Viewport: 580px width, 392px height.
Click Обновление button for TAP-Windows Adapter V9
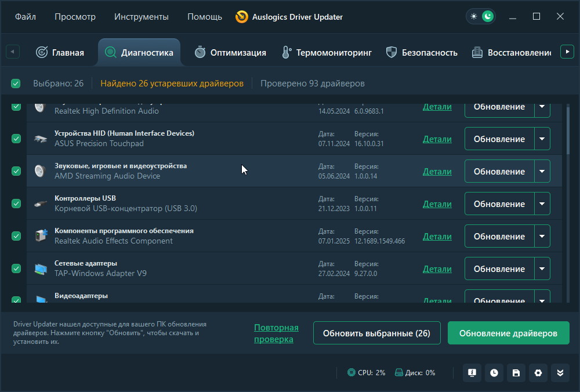tap(499, 268)
